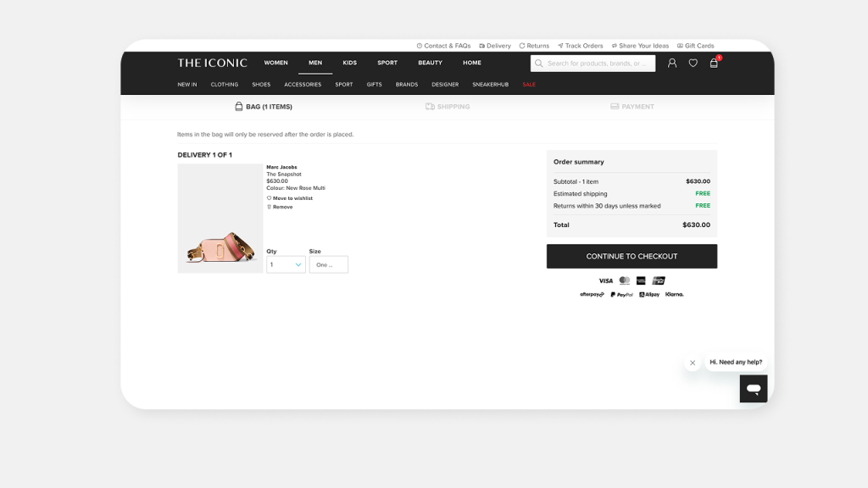
Task: Open the shopping bag icon in header
Action: pyautogui.click(x=714, y=63)
